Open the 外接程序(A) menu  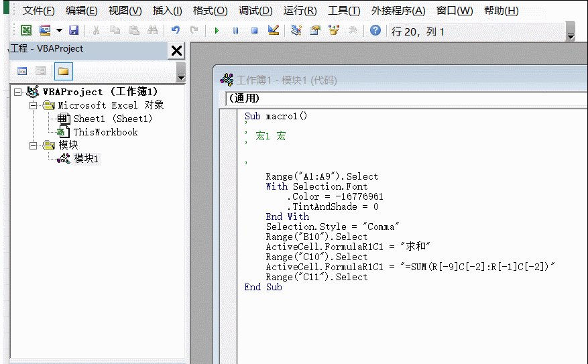click(398, 11)
